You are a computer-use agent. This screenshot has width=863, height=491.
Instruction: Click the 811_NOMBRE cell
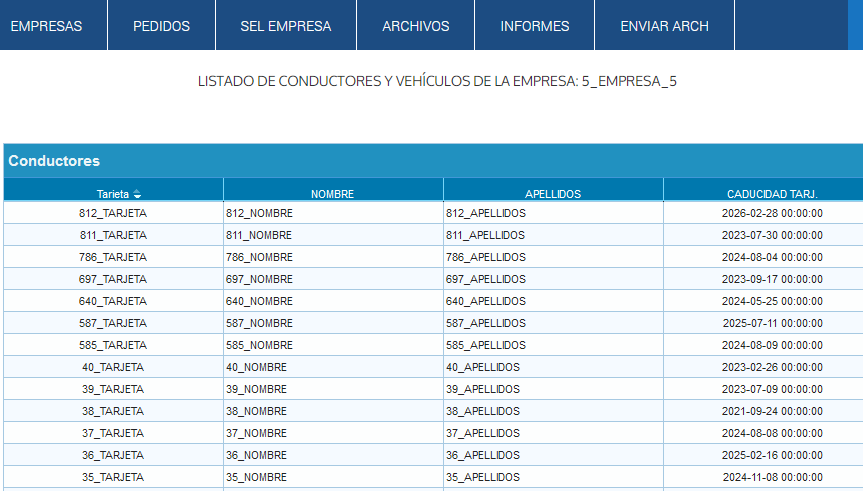point(259,235)
